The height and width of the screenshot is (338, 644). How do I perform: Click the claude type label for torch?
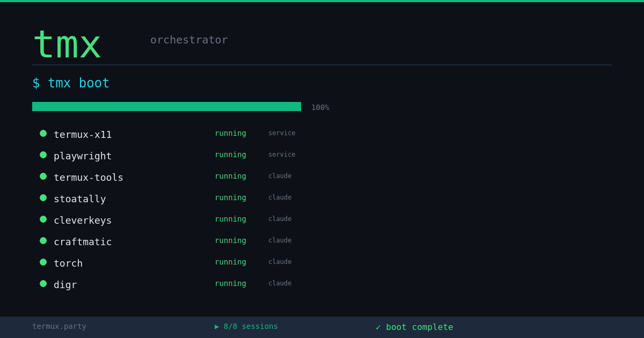(x=280, y=262)
